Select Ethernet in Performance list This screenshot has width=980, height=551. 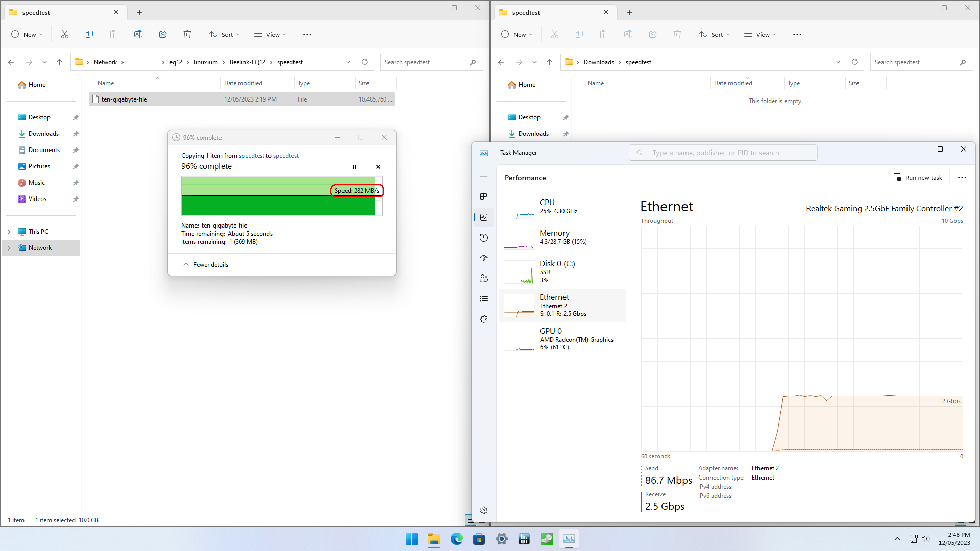(562, 306)
